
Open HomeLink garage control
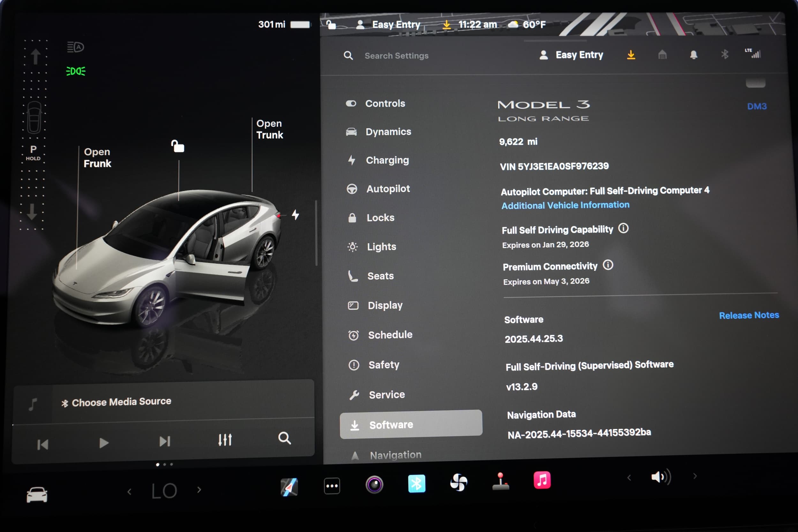662,55
